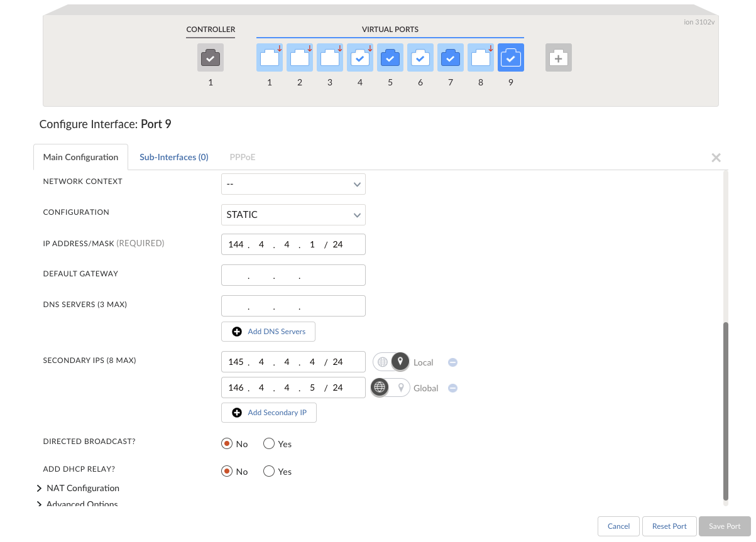Viewport: 756px width, 542px height.
Task: Open the Main Configuration tab
Action: coord(80,157)
